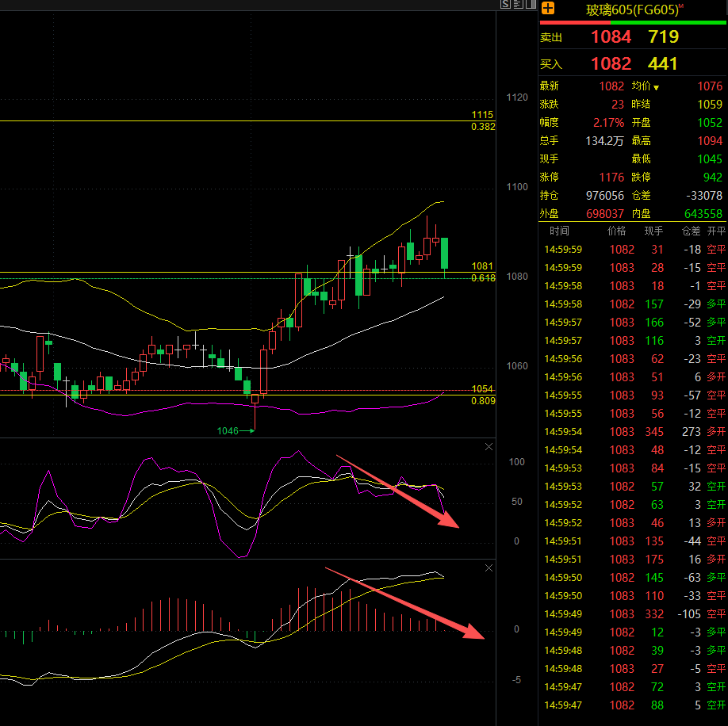The image size is (728, 726).
Task: Click the 幅度 value 2.17%
Action: pos(609,123)
